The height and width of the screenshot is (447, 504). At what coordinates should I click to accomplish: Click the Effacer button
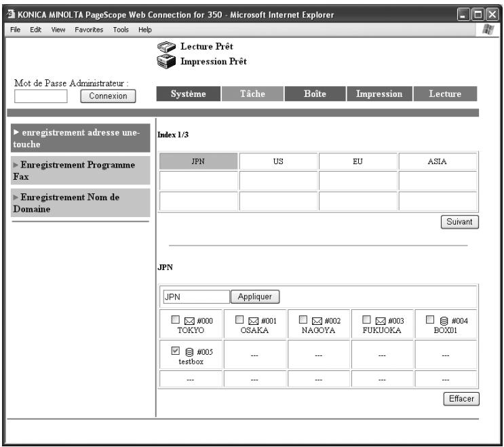[461, 399]
